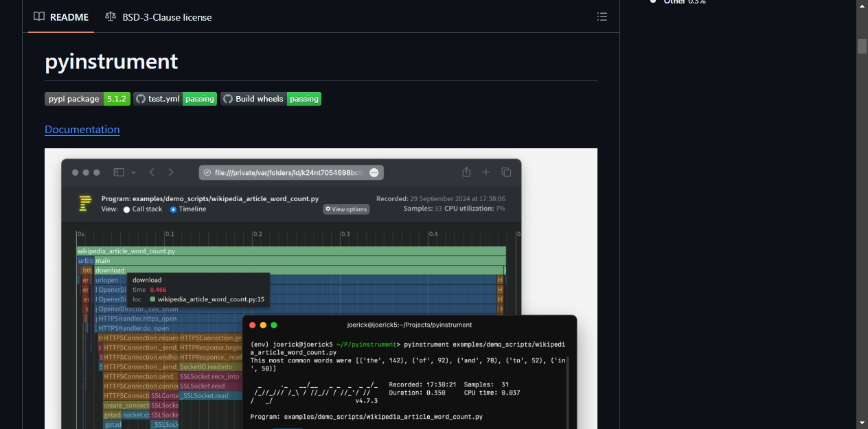Viewport: 868px width, 429px height.
Task: Click the scrollbar down arrow
Action: coord(862,423)
